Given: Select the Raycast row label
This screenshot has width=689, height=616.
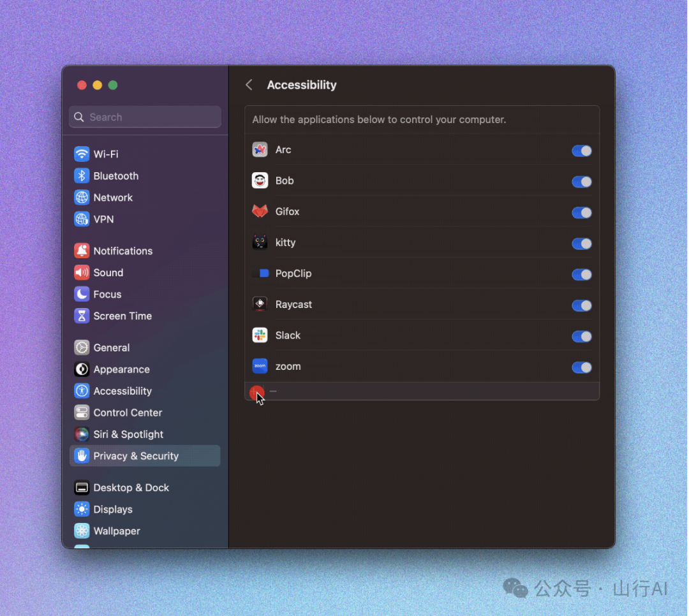Looking at the screenshot, I should click(x=293, y=304).
